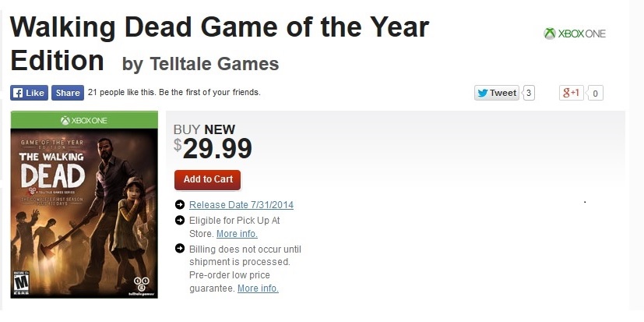Click the Facebook Like button
Viewport: 644px width, 322px height.
click(x=30, y=93)
